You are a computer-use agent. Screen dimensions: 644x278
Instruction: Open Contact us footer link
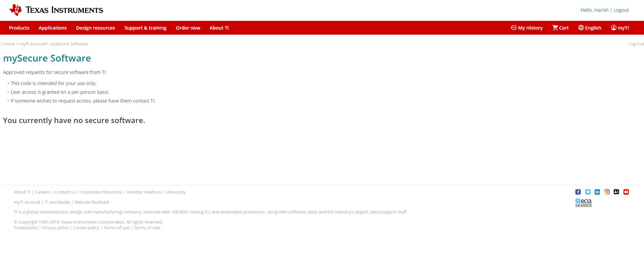point(65,192)
